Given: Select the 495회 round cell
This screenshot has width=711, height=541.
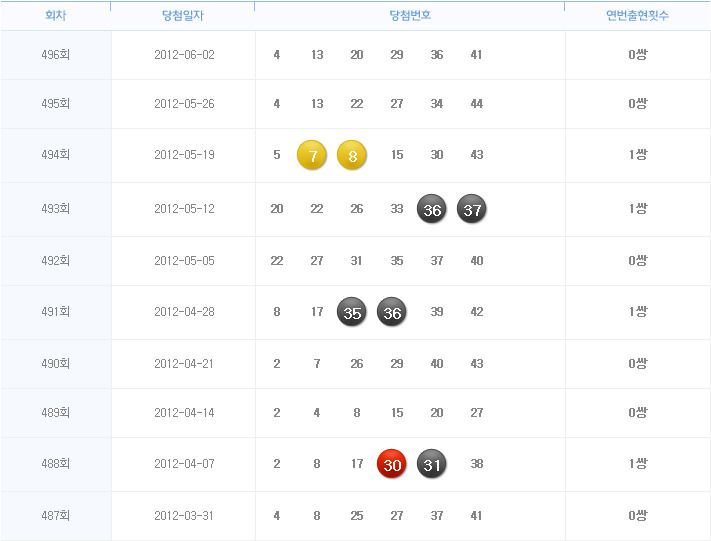Looking at the screenshot, I should tap(56, 104).
